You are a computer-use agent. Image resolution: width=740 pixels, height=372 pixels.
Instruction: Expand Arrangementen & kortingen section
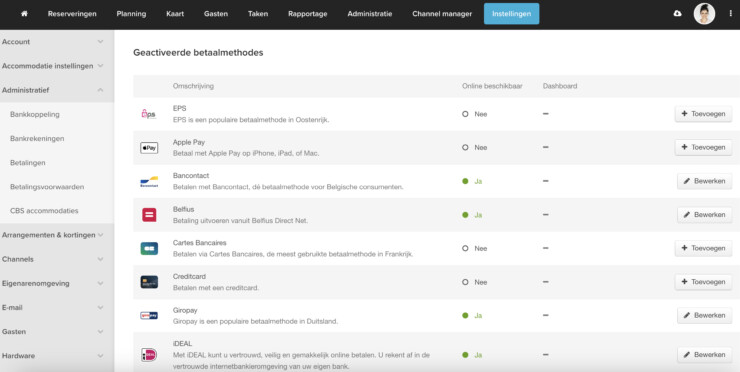[x=57, y=235]
